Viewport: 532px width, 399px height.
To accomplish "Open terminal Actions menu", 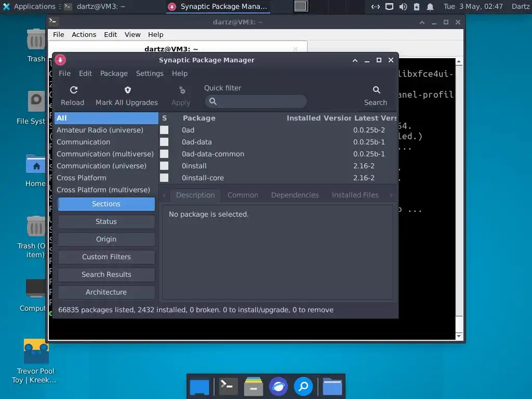I will click(84, 35).
